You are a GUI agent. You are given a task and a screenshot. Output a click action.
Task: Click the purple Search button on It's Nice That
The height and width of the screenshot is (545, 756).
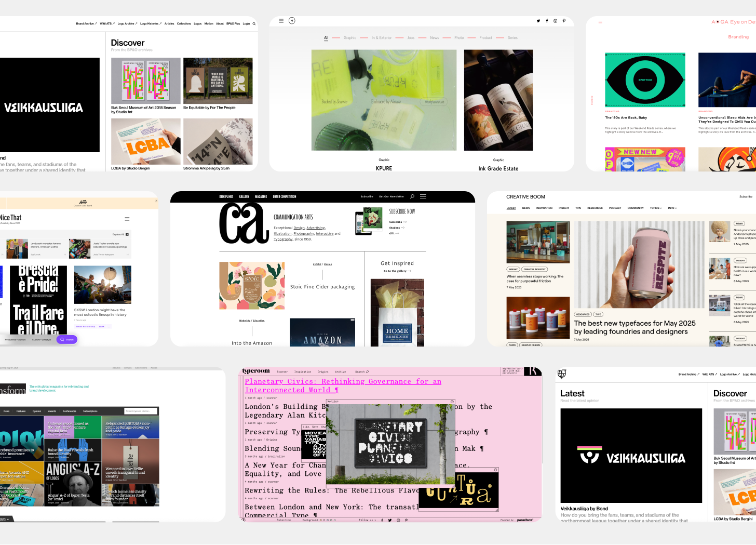click(67, 339)
